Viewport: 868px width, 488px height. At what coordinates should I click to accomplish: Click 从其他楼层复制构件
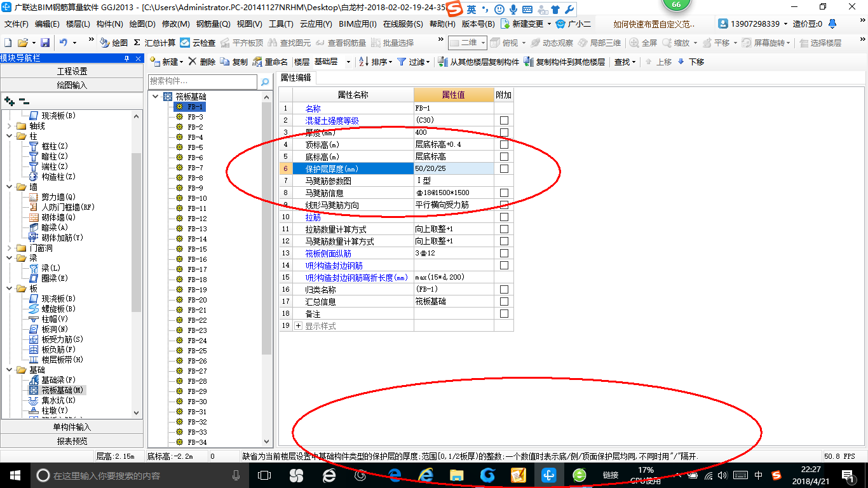pos(478,62)
